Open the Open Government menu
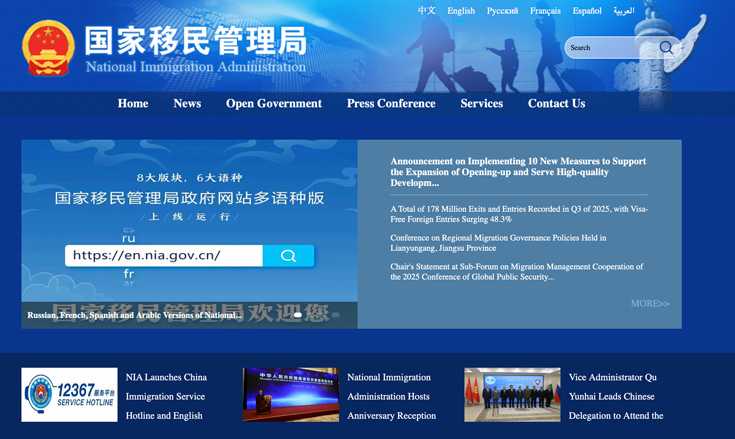 coord(274,104)
